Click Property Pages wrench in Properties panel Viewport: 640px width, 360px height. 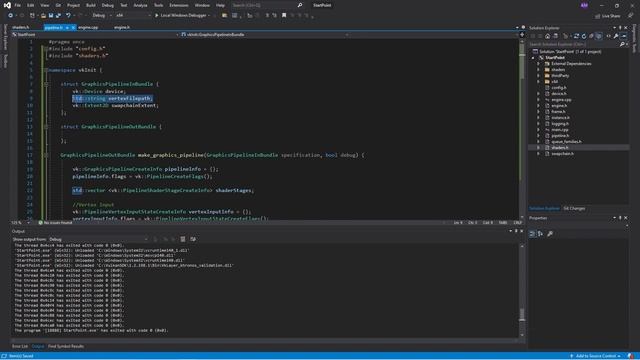550,233
